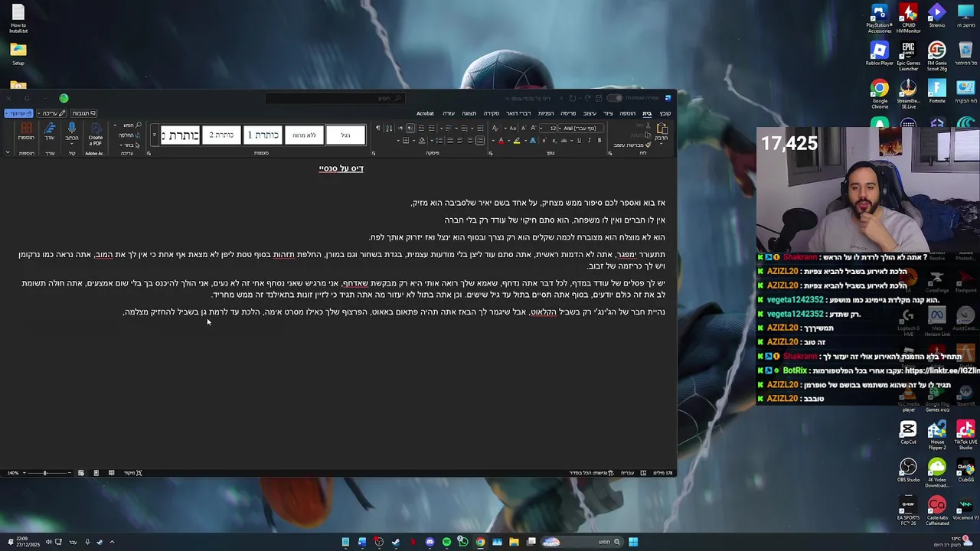This screenshot has height=551, width=980.
Task: Open the Borders dropdown arrow
Action: click(x=398, y=140)
